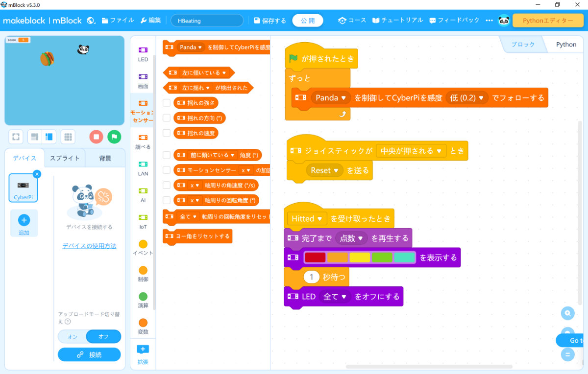Select the IoT block category
The image size is (588, 374).
[143, 221]
